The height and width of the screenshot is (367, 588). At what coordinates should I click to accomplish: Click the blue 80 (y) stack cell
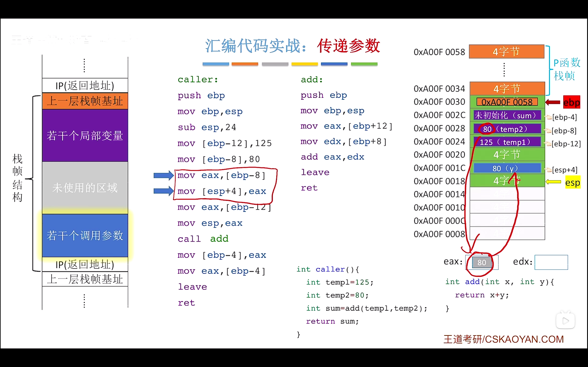click(x=507, y=168)
